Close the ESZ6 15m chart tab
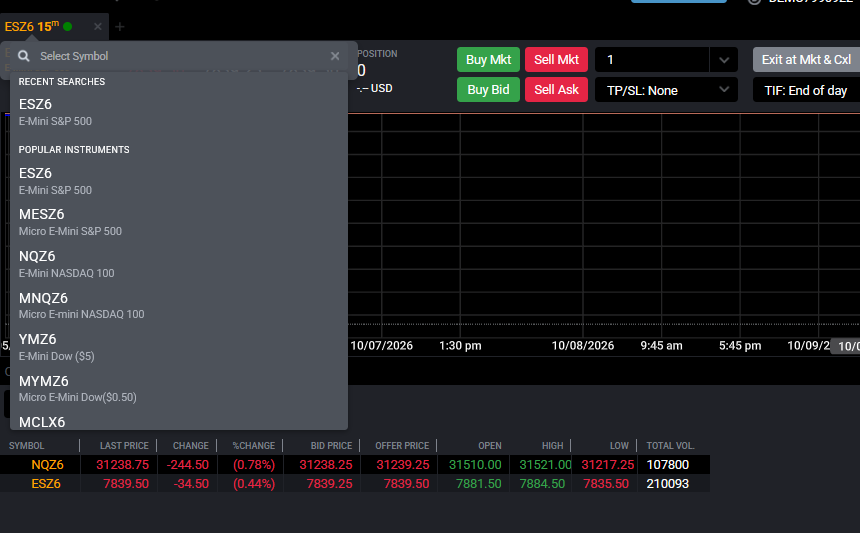Screen dimensions: 860x533 98,26
